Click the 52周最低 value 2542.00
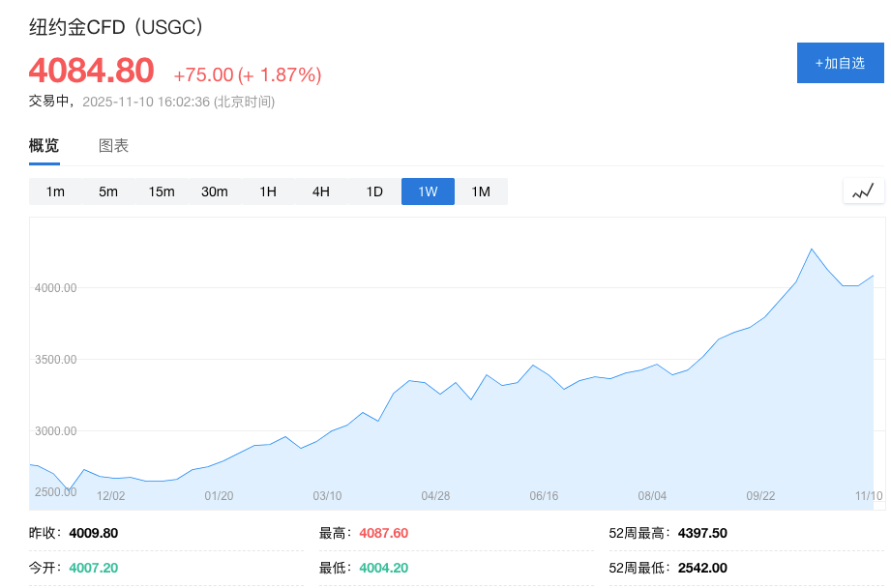The image size is (891, 588). [702, 568]
